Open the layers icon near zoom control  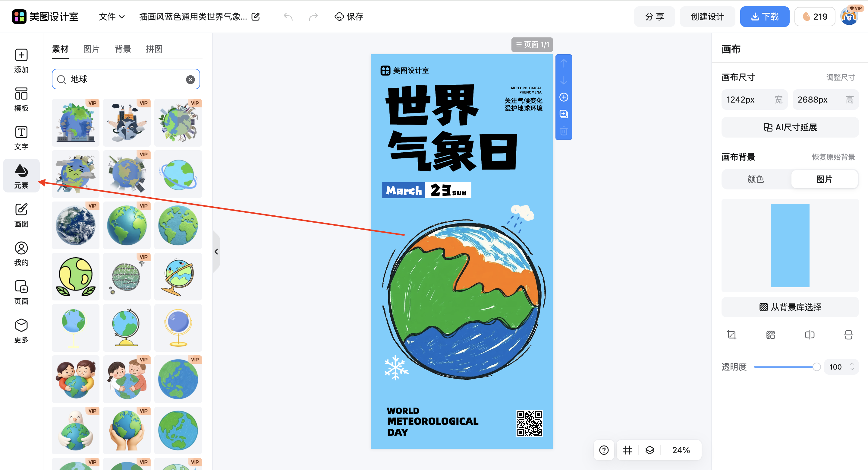(650, 450)
